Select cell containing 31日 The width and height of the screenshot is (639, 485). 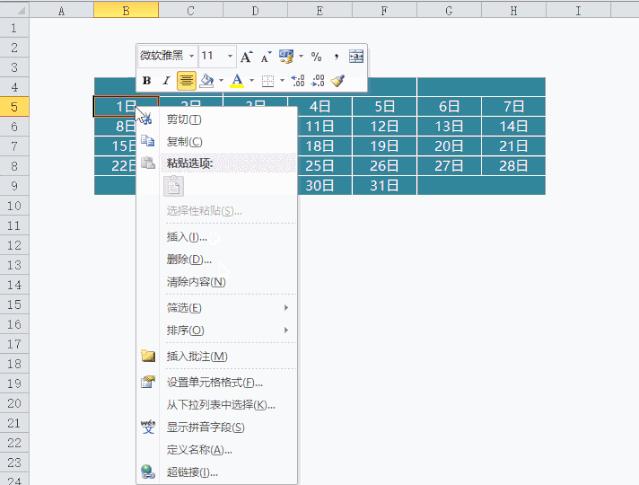coord(384,185)
